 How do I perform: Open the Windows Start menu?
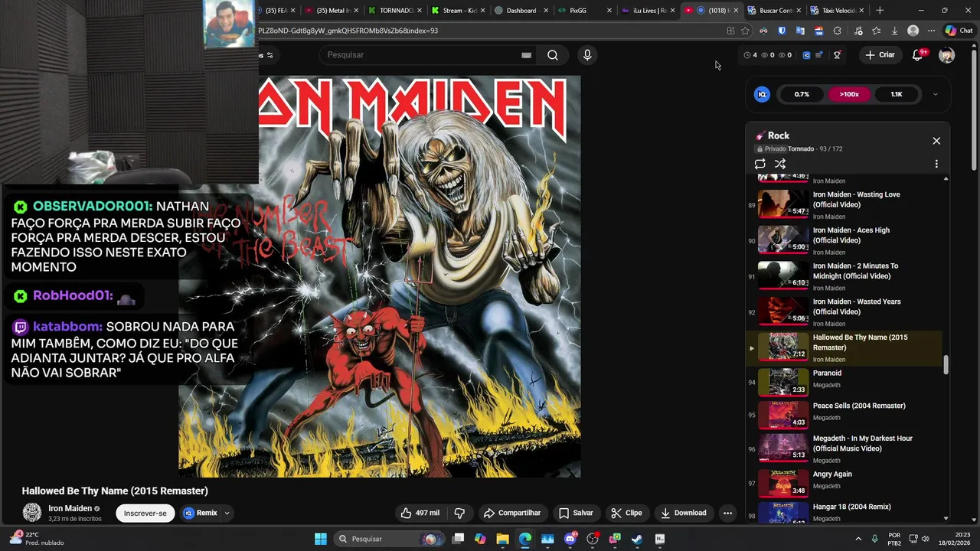point(321,539)
